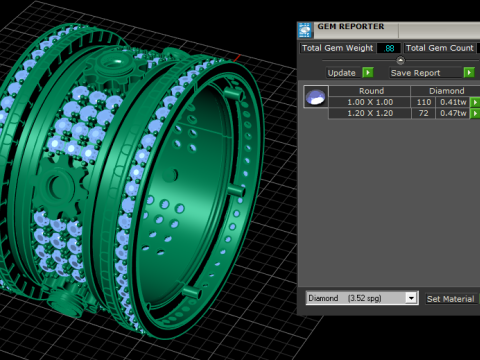
Task: Click green arrow on 0.47tw row
Action: coord(475,113)
